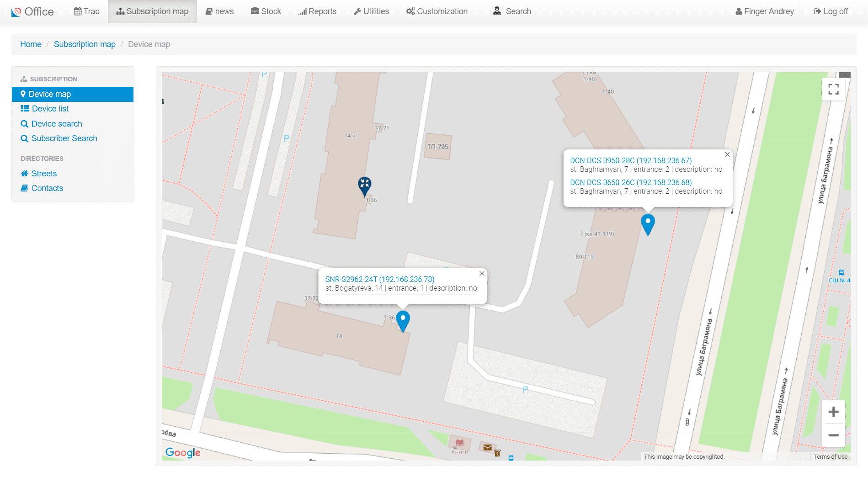Open DCN DCS-3650-26C device link

[x=631, y=182]
